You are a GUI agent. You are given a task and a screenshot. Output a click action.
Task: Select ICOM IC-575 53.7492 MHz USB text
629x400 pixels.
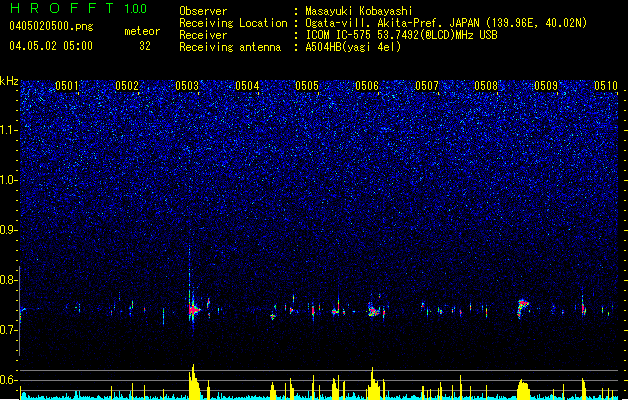[x=401, y=35]
